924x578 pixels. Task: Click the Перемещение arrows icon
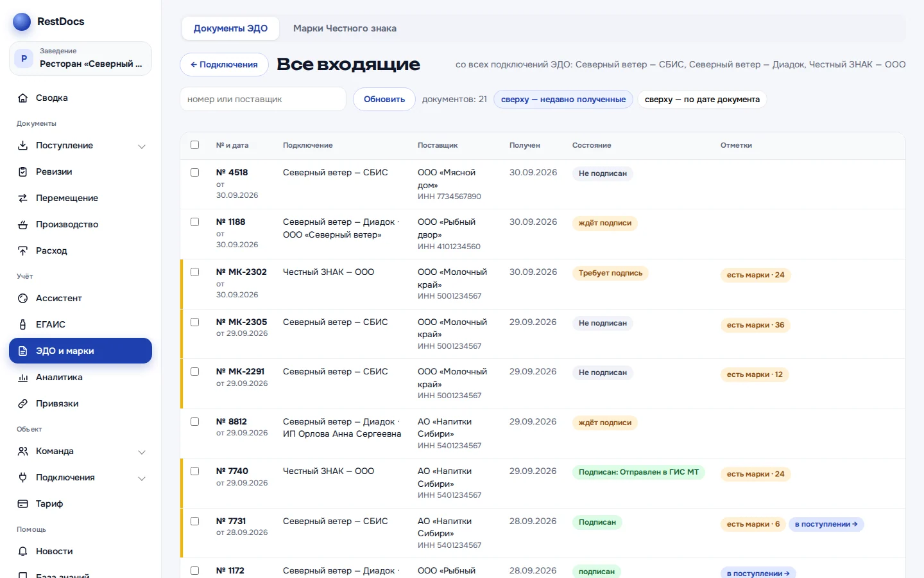tap(23, 198)
